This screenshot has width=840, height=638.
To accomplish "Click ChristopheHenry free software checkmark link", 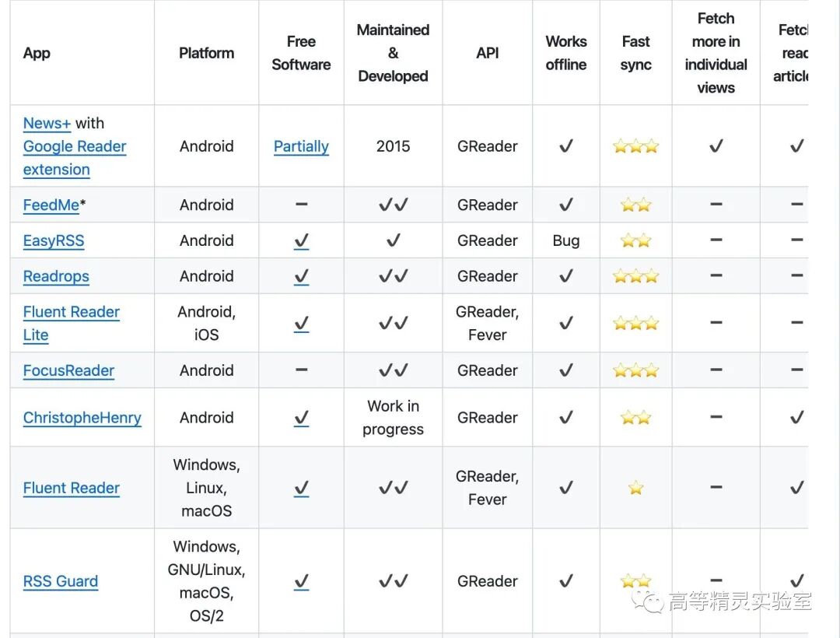I will [301, 418].
